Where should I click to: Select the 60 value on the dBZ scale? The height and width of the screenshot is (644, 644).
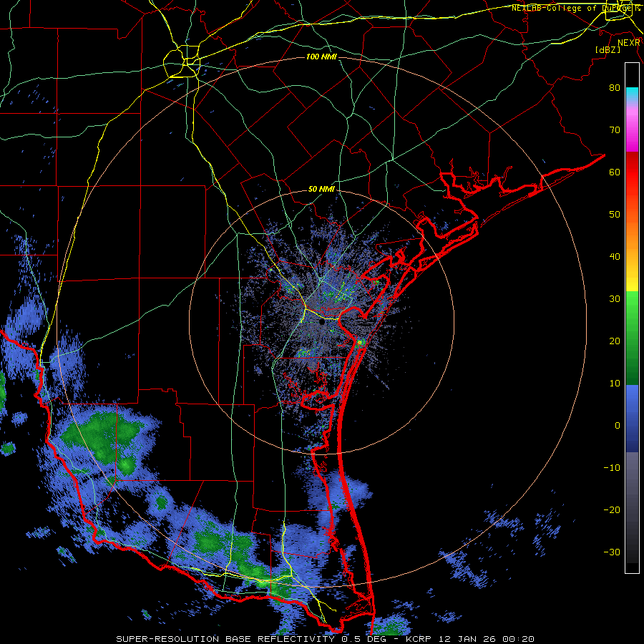point(615,172)
